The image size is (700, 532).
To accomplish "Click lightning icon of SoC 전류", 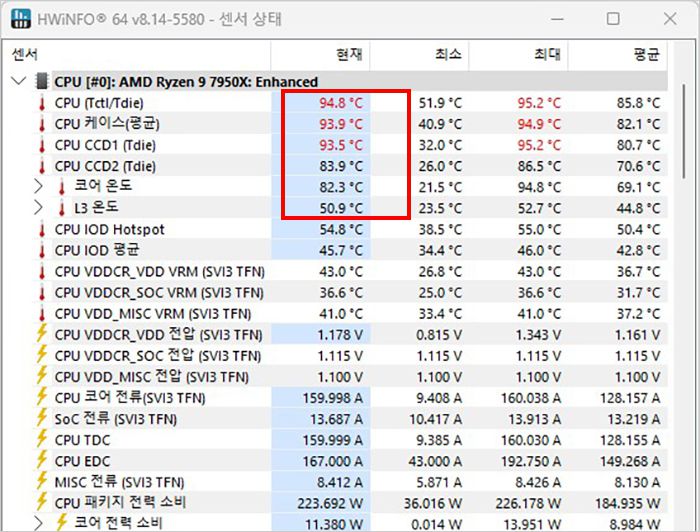I will point(42,417).
